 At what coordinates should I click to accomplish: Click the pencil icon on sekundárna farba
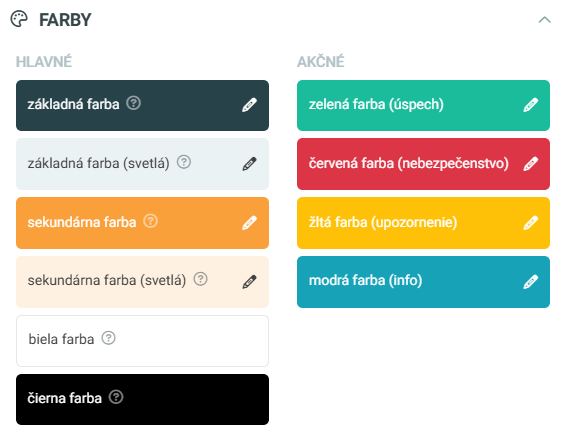click(x=249, y=223)
